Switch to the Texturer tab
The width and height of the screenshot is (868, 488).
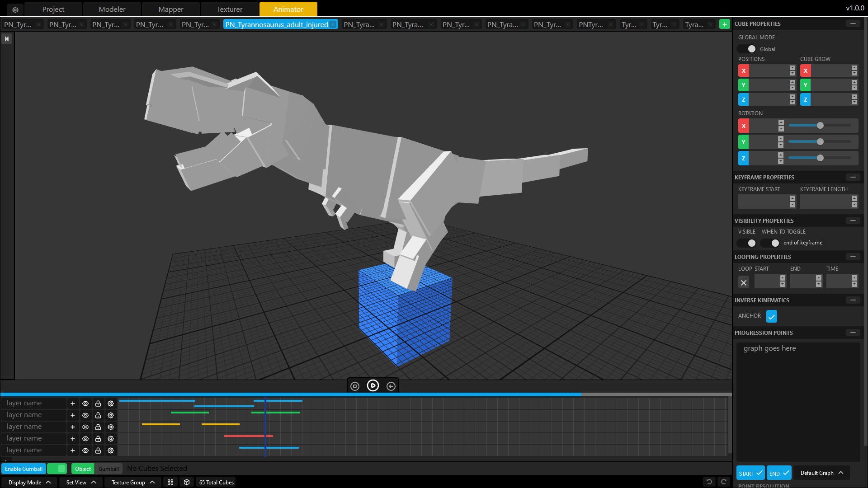pyautogui.click(x=229, y=9)
